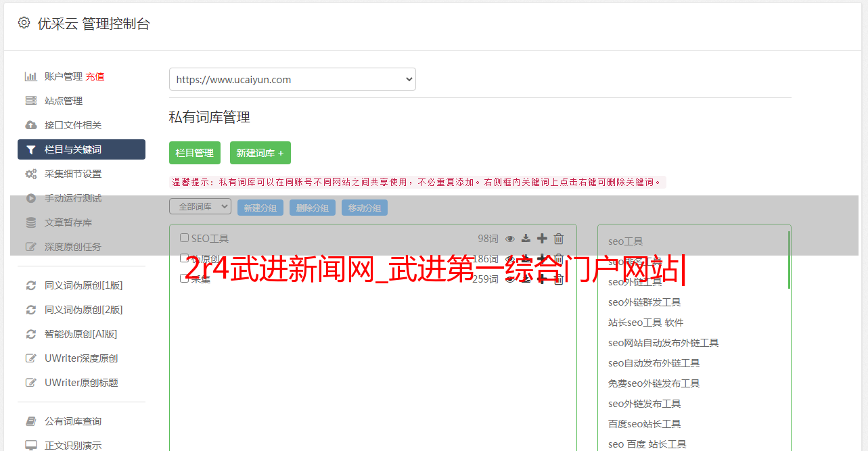Click the 充值 recharge link

tap(95, 76)
